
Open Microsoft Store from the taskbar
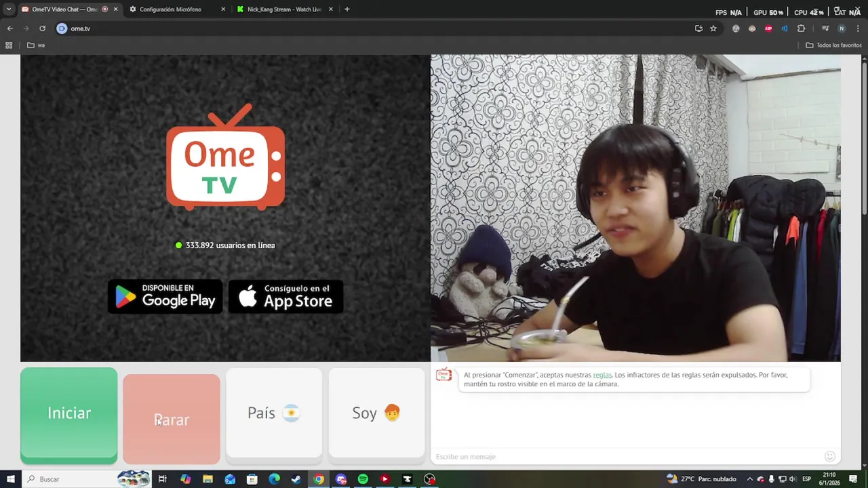[252, 479]
